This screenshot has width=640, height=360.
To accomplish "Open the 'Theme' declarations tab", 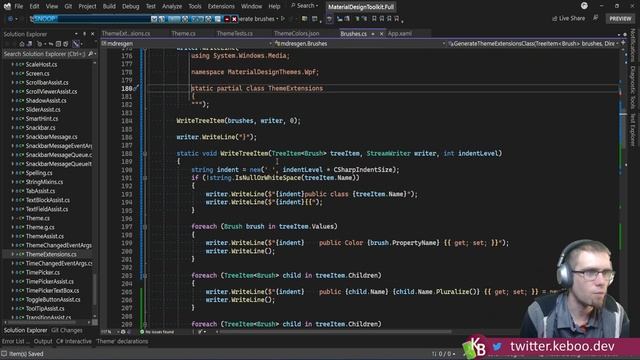I will click(122, 341).
